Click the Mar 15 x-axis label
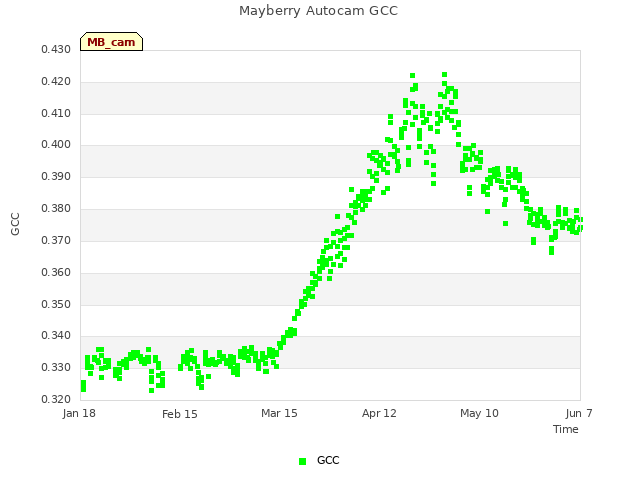This screenshot has width=640, height=480. tap(279, 413)
